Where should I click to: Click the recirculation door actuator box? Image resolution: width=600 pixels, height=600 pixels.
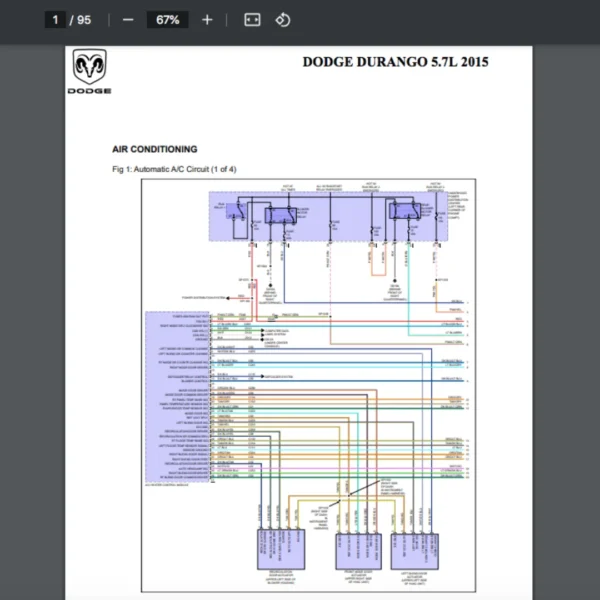coord(274,549)
